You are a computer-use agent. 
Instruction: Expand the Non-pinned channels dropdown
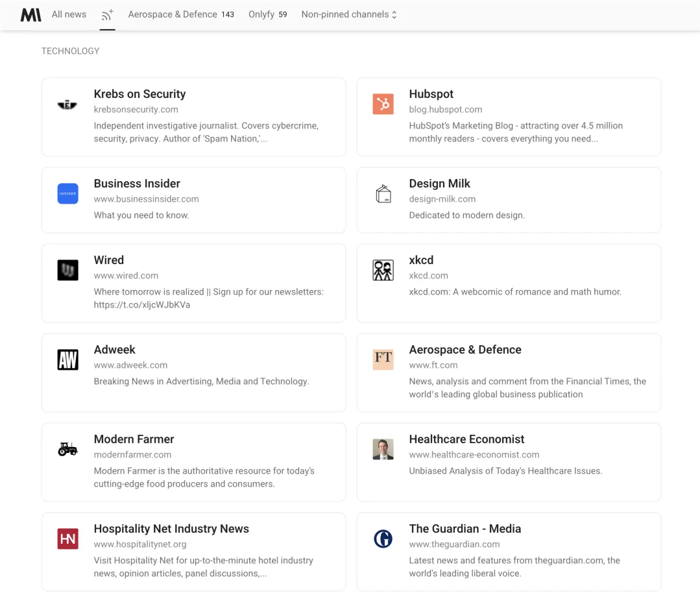tap(349, 14)
